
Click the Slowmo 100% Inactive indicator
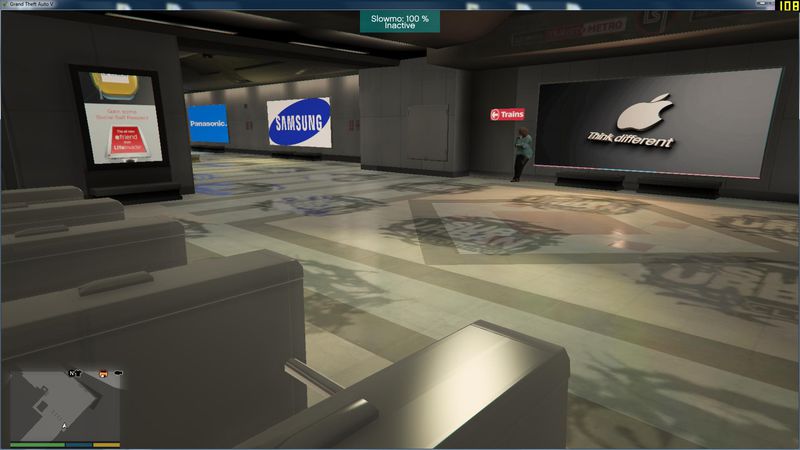[x=399, y=22]
